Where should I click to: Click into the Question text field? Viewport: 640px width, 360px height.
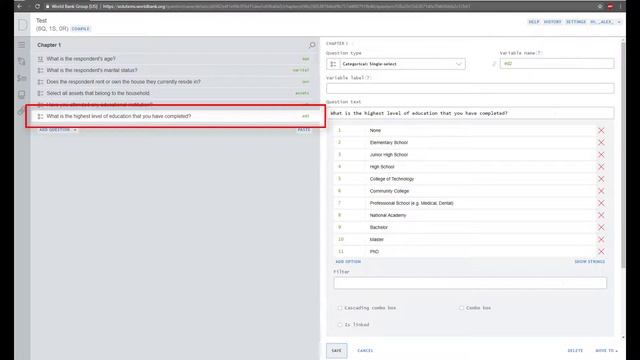point(470,113)
